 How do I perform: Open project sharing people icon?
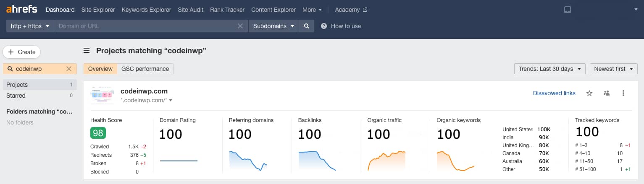point(606,93)
